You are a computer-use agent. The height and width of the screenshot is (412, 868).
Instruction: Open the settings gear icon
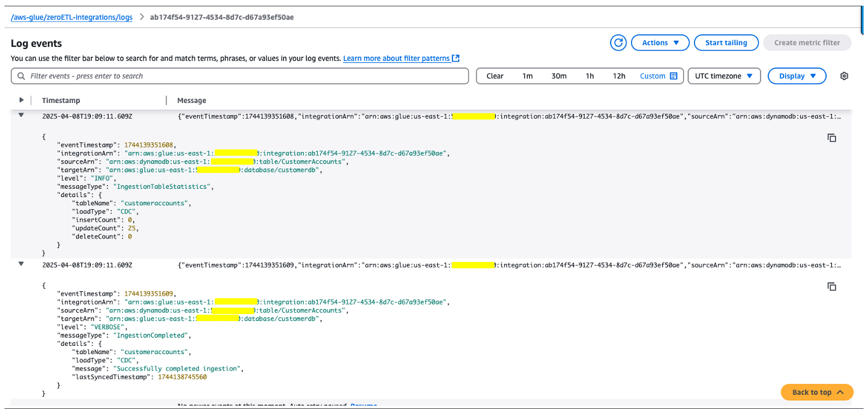[x=844, y=76]
